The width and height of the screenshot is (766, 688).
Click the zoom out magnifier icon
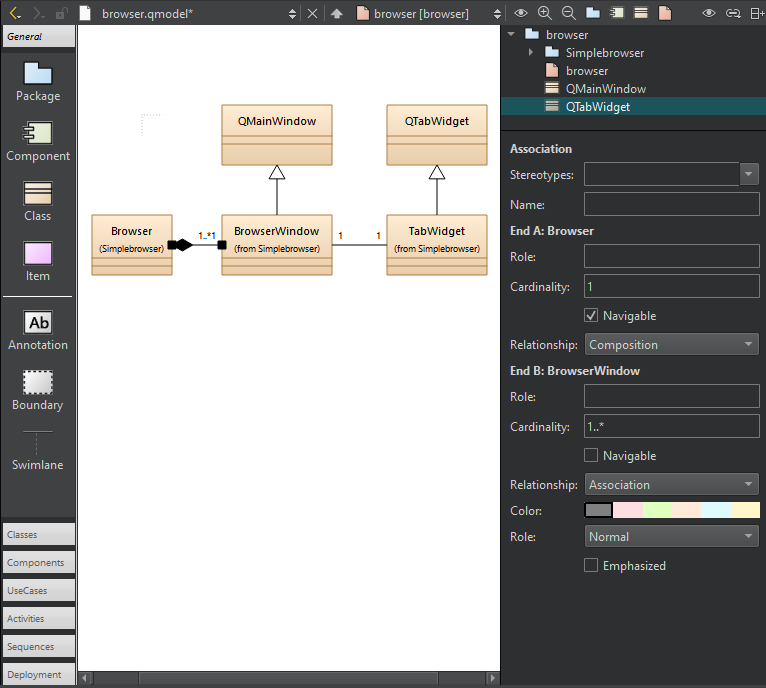(x=568, y=13)
